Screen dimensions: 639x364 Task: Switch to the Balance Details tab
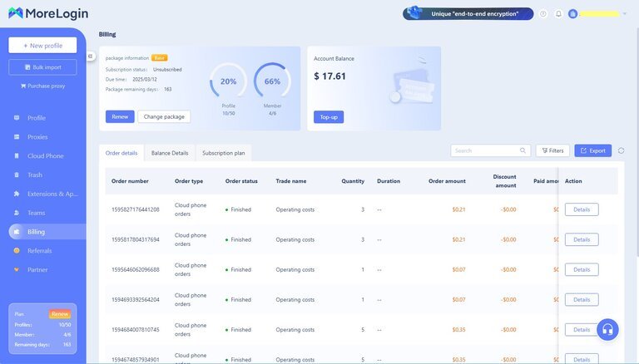pos(170,153)
